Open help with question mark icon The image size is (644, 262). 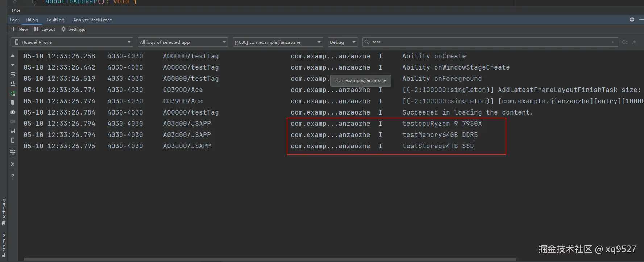coord(13,176)
